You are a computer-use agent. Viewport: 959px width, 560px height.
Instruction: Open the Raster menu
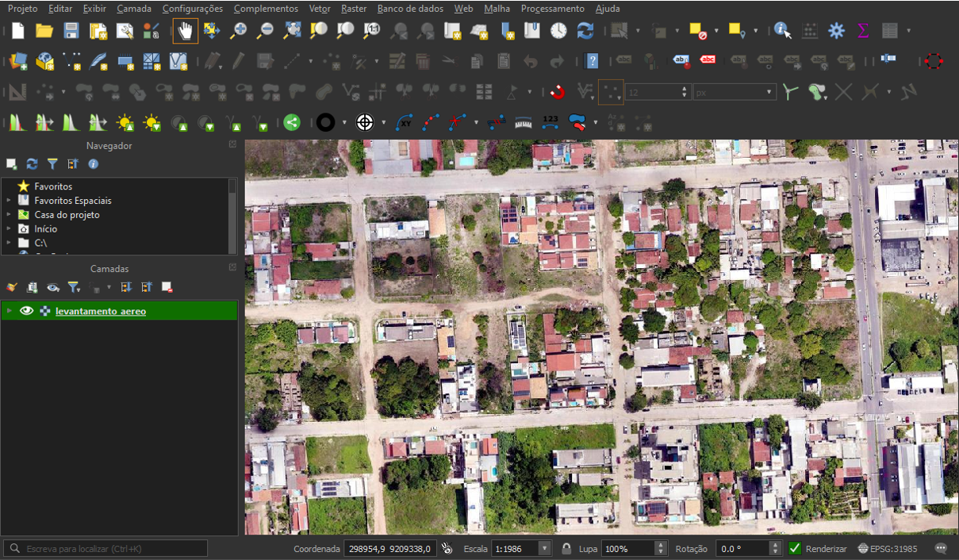354,9
